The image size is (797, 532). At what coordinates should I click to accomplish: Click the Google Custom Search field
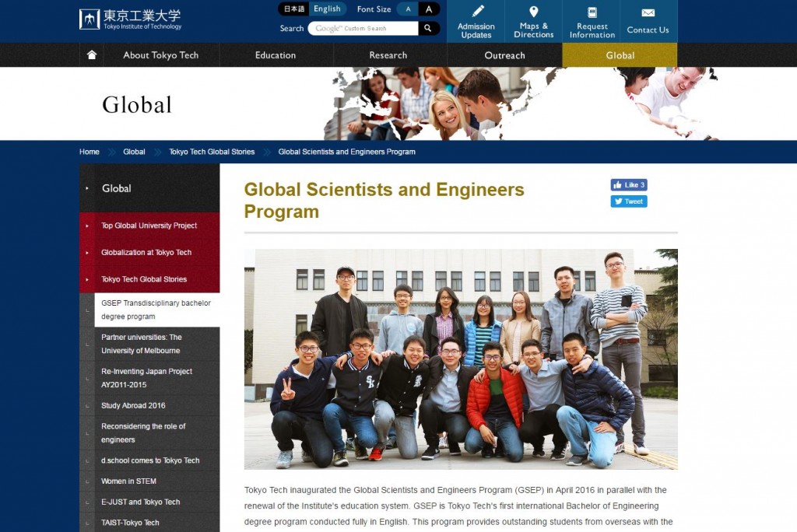[x=363, y=29]
